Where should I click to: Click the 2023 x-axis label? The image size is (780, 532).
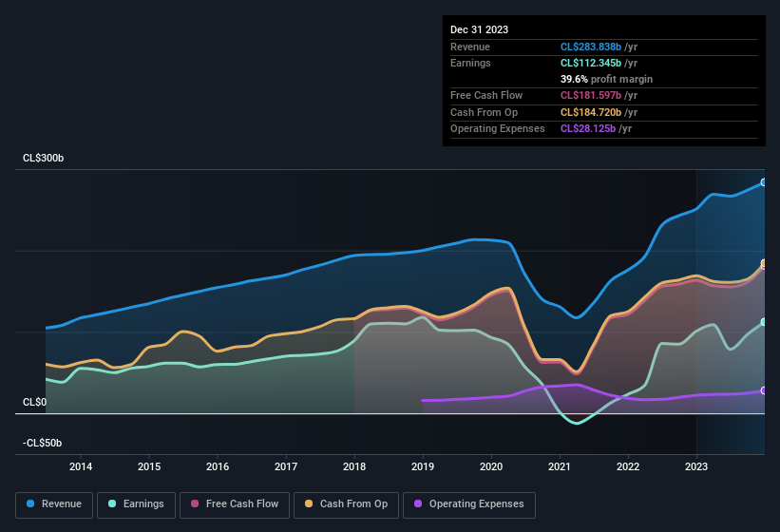(696, 466)
